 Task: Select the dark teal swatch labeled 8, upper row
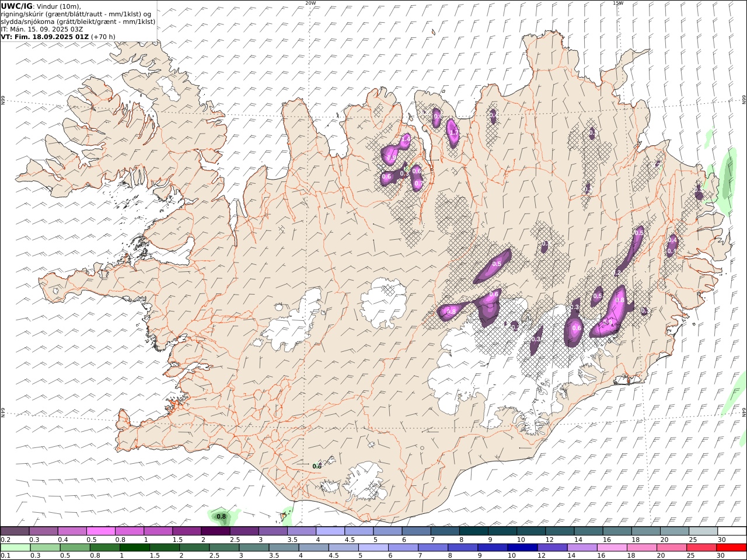click(474, 531)
